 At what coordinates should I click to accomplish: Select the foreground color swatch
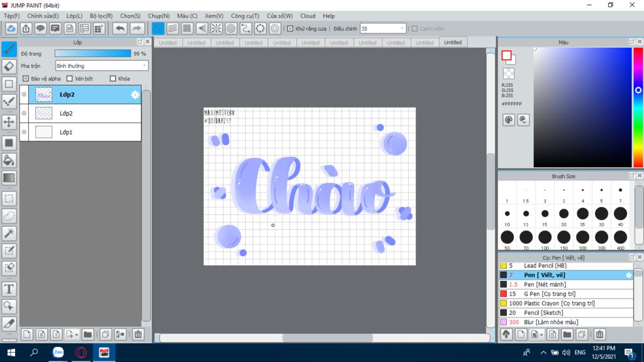(506, 55)
